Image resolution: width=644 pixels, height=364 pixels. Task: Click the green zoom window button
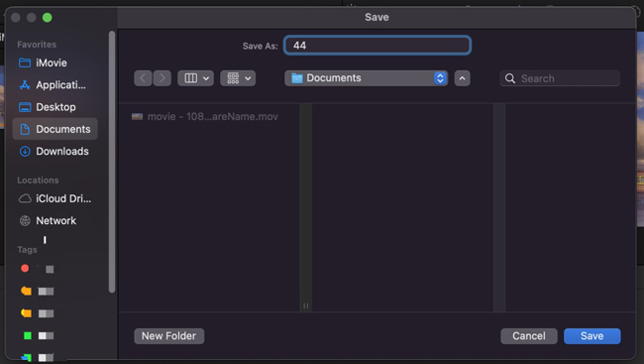(48, 18)
